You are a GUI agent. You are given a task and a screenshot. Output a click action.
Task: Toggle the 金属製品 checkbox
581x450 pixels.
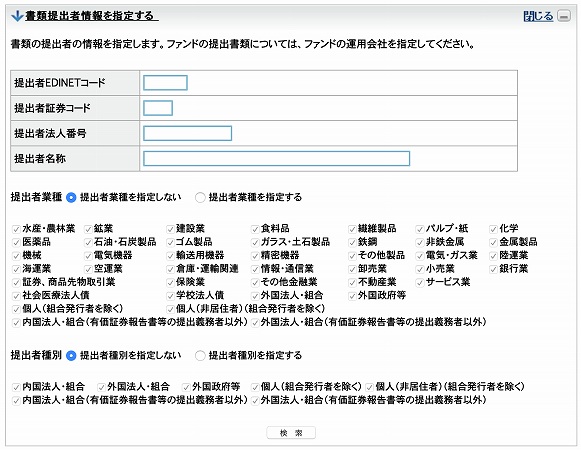click(x=493, y=242)
